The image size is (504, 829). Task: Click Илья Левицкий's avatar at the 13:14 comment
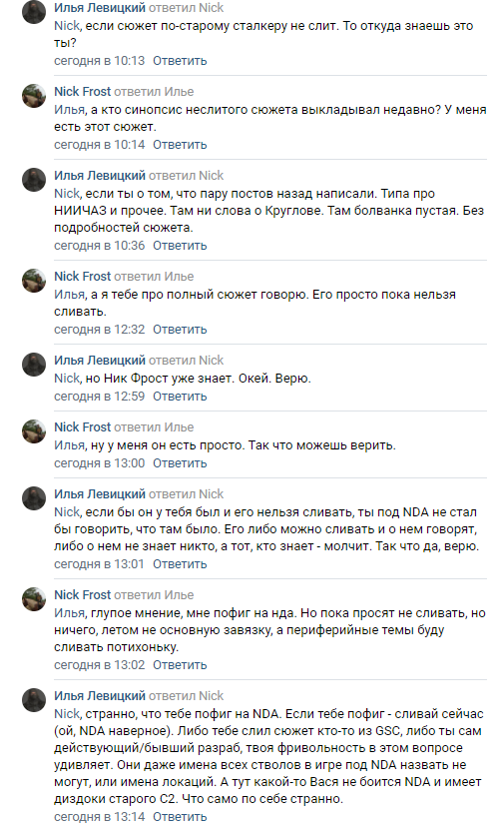coord(33,700)
